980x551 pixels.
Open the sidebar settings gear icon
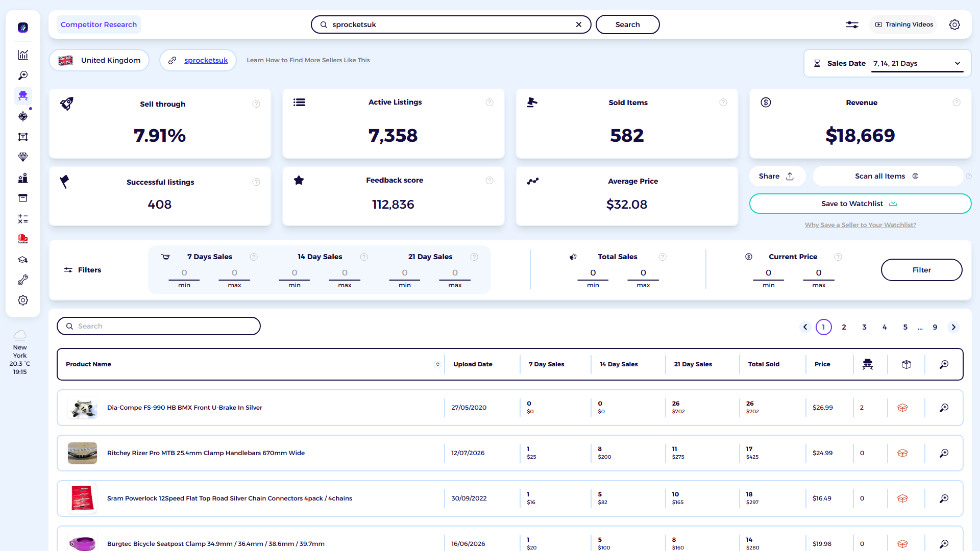(23, 300)
